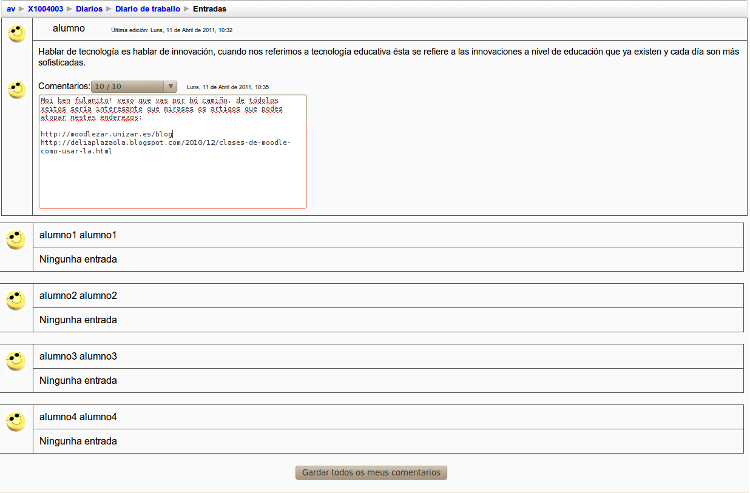Click the smiley avatar beside Comentarios
The width and height of the screenshot is (750, 493).
pos(16,90)
